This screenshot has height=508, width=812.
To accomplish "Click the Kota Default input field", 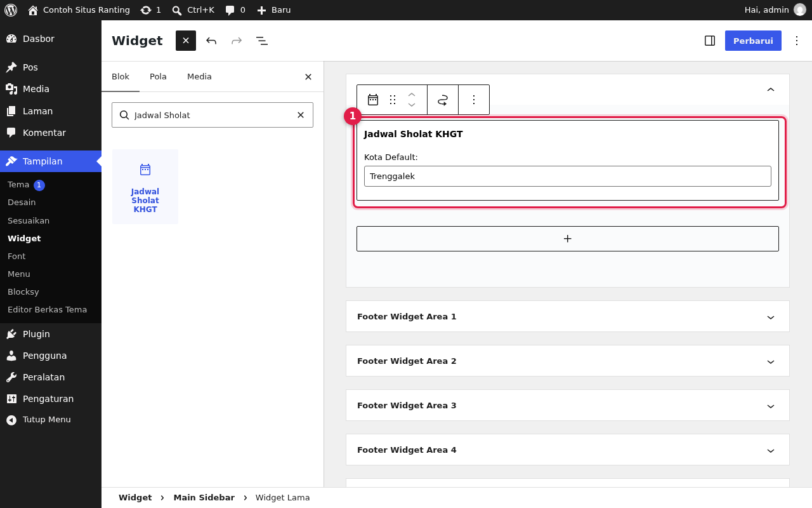I will click(x=568, y=176).
